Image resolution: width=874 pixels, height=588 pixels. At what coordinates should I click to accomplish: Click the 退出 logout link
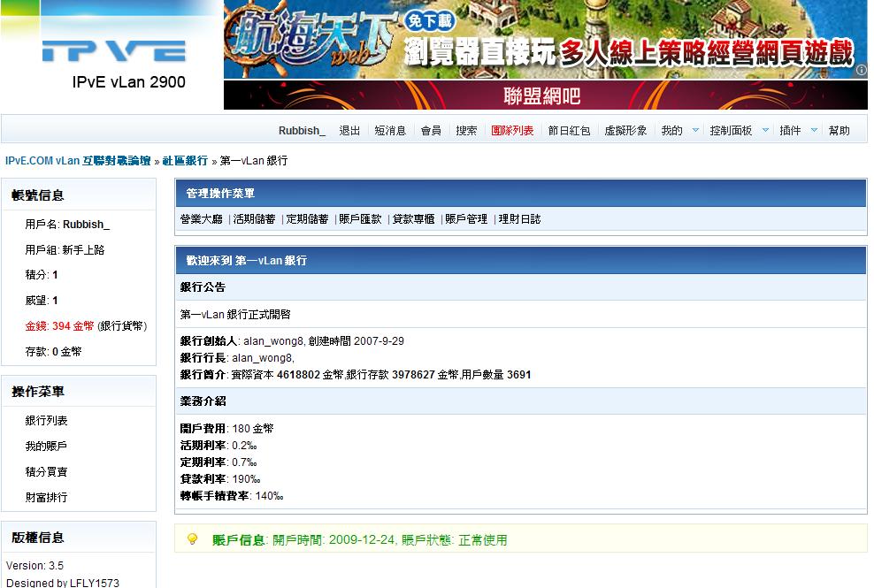coord(350,131)
